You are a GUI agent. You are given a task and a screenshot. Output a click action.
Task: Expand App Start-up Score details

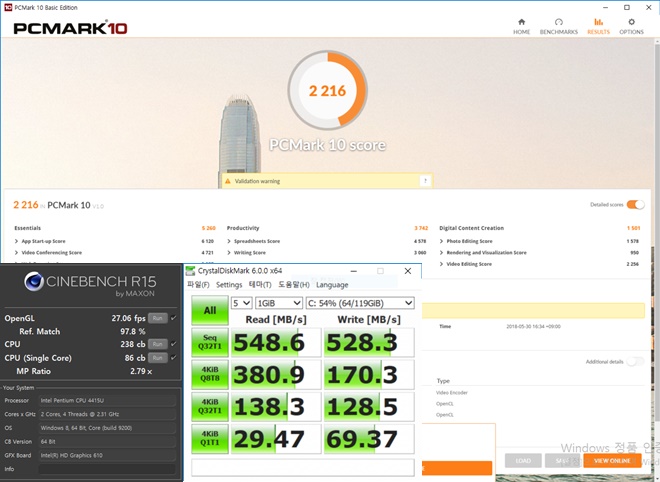pyautogui.click(x=16, y=241)
